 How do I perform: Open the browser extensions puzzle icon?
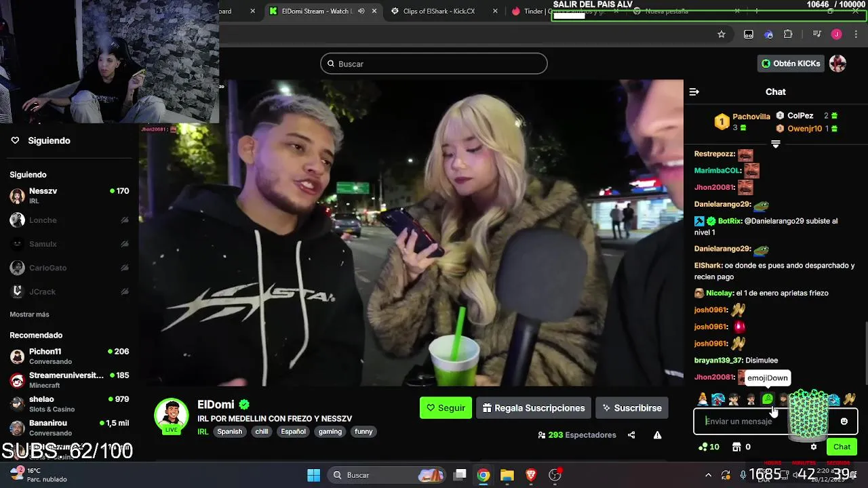tap(788, 35)
